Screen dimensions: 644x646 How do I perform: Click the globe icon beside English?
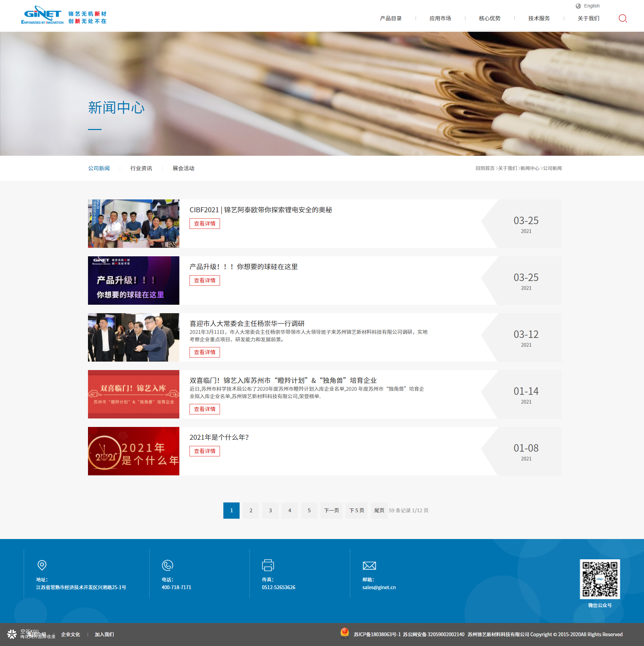click(578, 6)
